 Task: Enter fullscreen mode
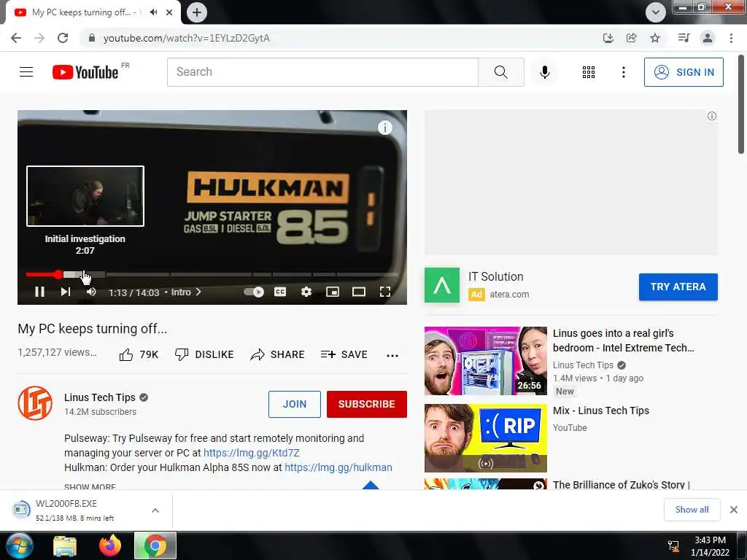385,292
